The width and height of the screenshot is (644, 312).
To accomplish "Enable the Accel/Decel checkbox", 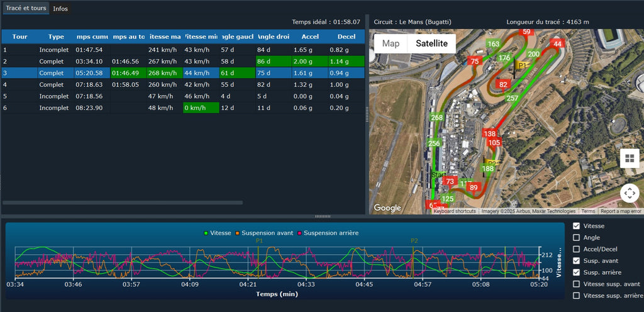I will point(577,249).
